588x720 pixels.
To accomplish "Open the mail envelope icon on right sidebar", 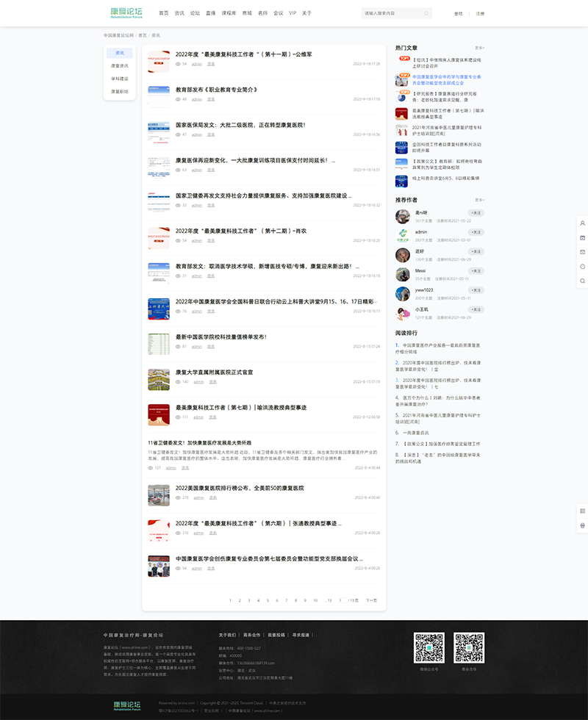I will (x=582, y=252).
